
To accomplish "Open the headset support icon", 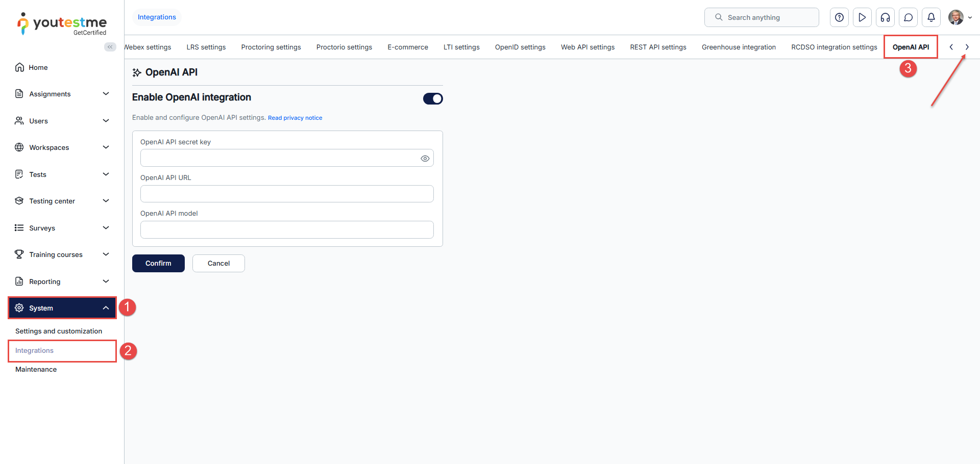I will (x=885, y=17).
